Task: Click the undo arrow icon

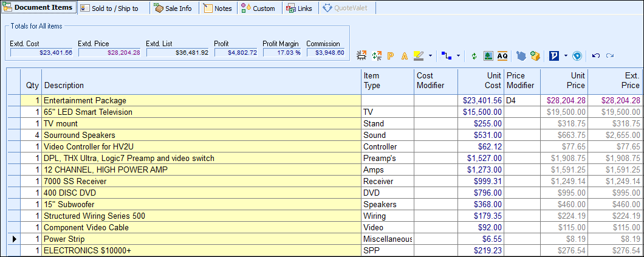Action: coord(595,56)
